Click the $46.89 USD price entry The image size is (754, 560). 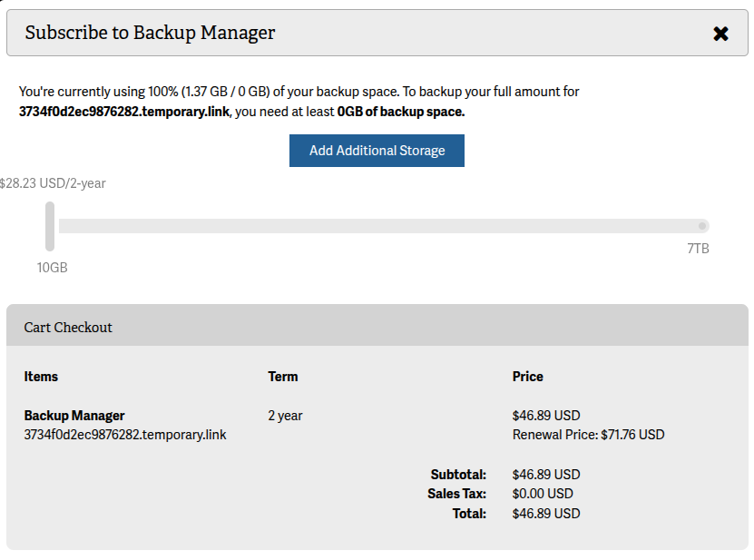tap(545, 416)
